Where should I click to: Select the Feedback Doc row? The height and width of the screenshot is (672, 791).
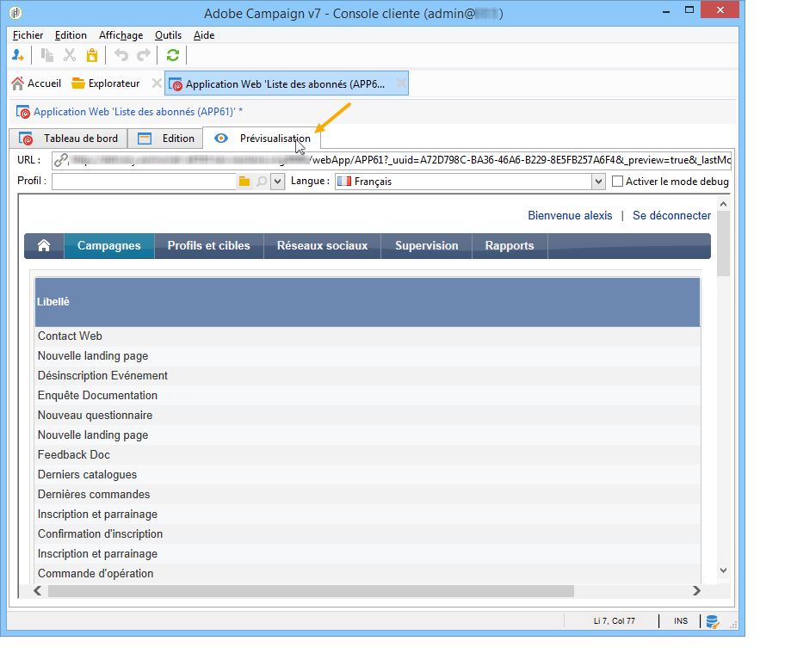coord(368,454)
